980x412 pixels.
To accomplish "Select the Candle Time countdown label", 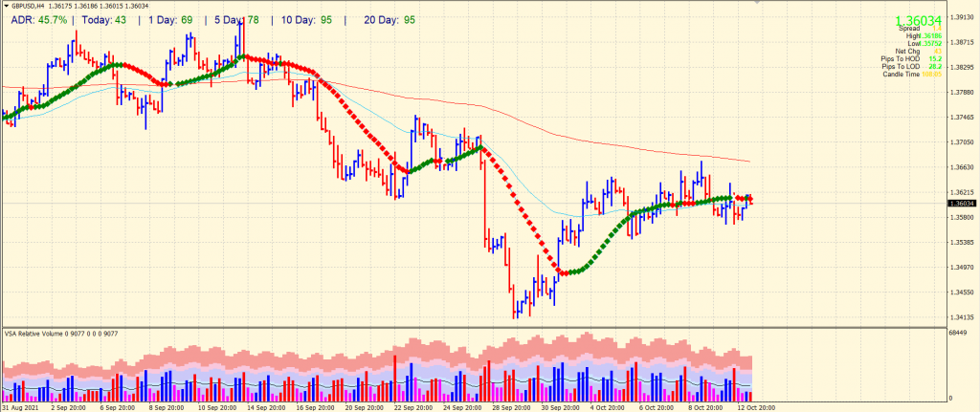I will coord(906,74).
